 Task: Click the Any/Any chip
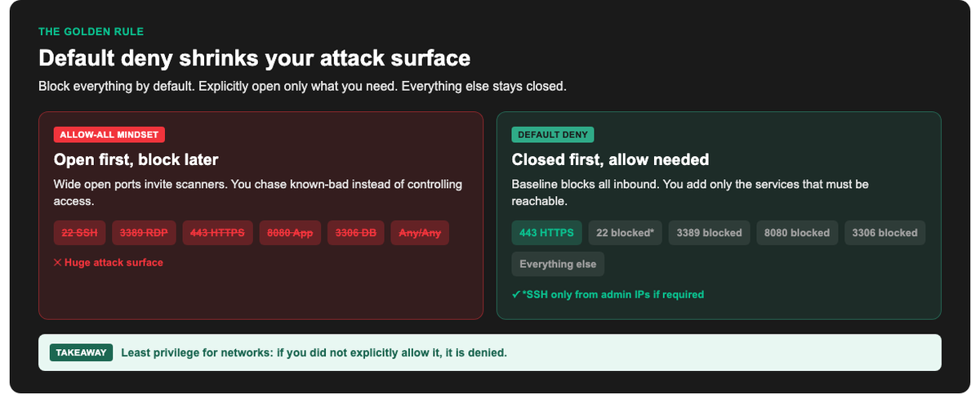pyautogui.click(x=420, y=233)
